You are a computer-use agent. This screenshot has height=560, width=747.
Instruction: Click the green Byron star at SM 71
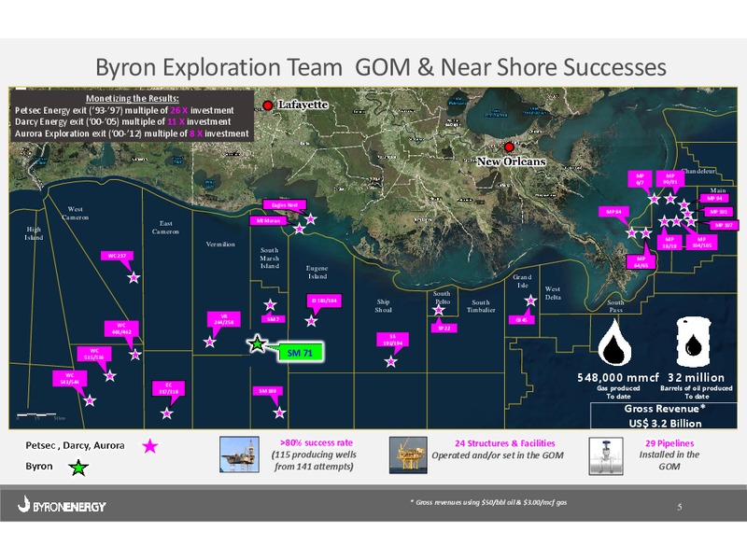(258, 343)
